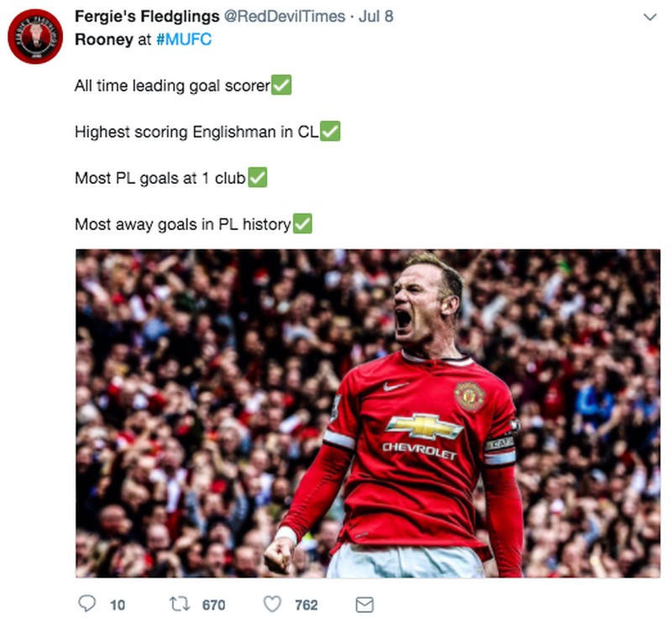Open the Jul 8 timestamp link

coord(375,16)
